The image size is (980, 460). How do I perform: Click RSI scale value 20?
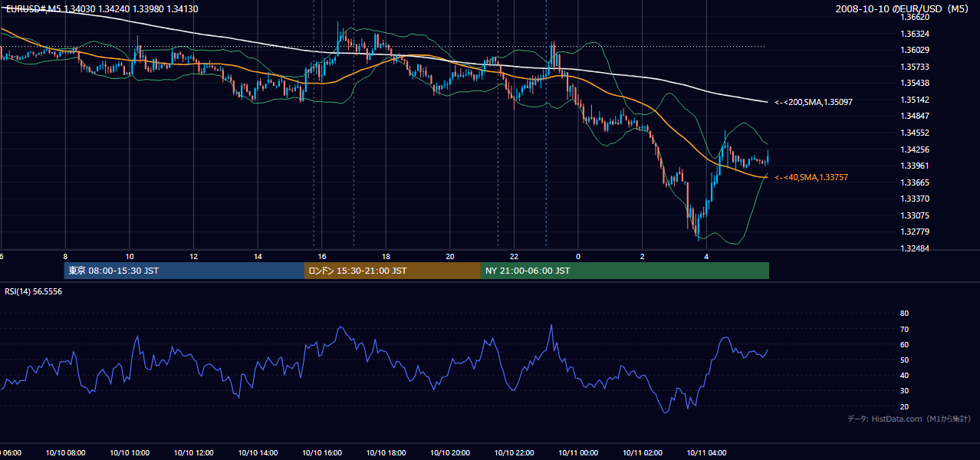(x=904, y=406)
